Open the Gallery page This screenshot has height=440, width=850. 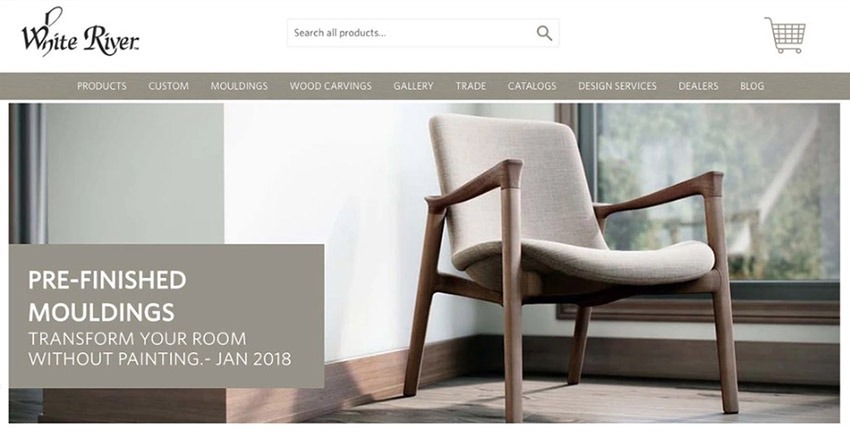pyautogui.click(x=414, y=86)
